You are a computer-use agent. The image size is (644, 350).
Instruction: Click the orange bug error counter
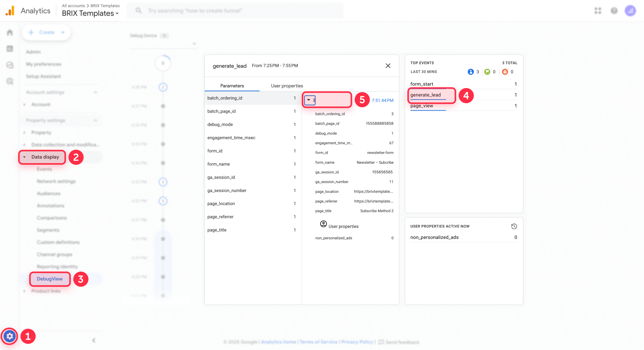[x=505, y=71]
